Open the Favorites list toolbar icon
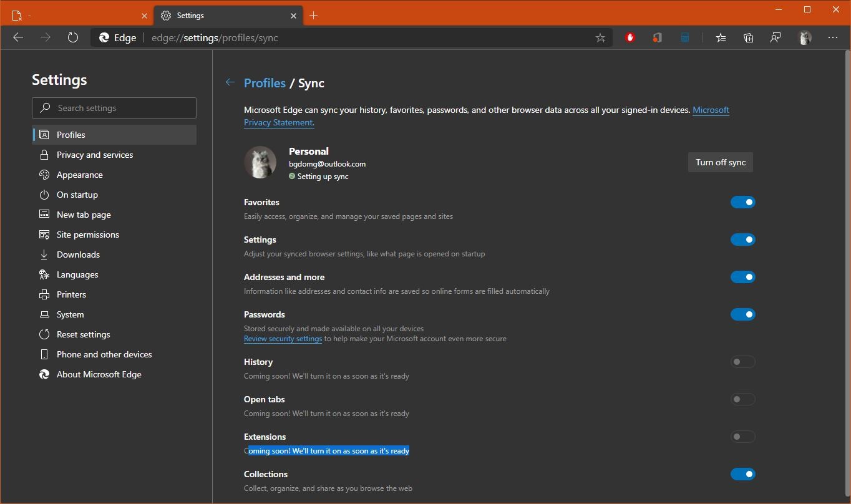The height and width of the screenshot is (504, 851). (x=721, y=37)
